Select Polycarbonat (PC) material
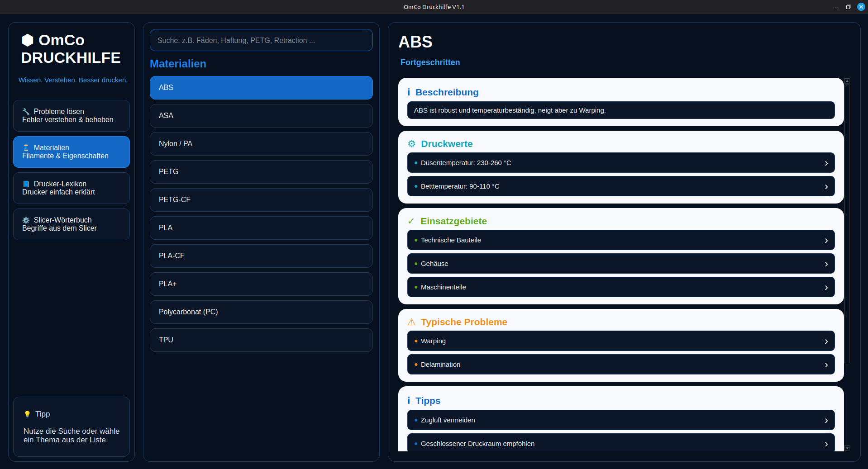Image resolution: width=868 pixels, height=469 pixels. point(261,312)
